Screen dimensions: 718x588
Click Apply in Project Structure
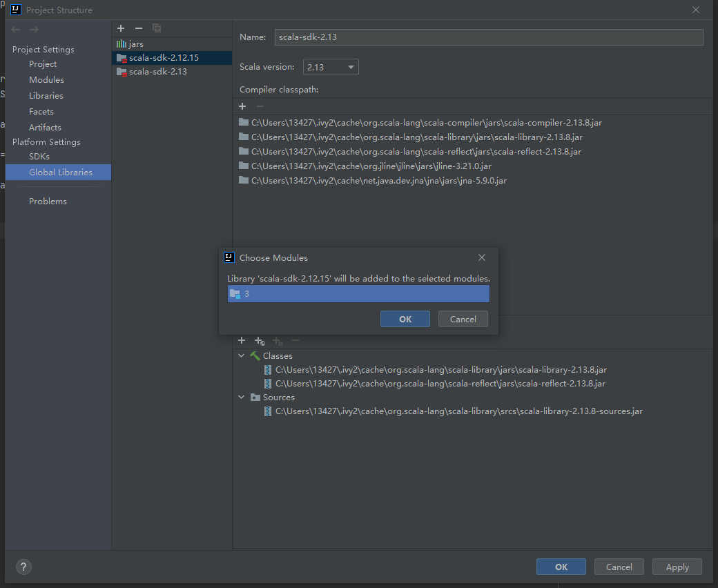pyautogui.click(x=677, y=567)
